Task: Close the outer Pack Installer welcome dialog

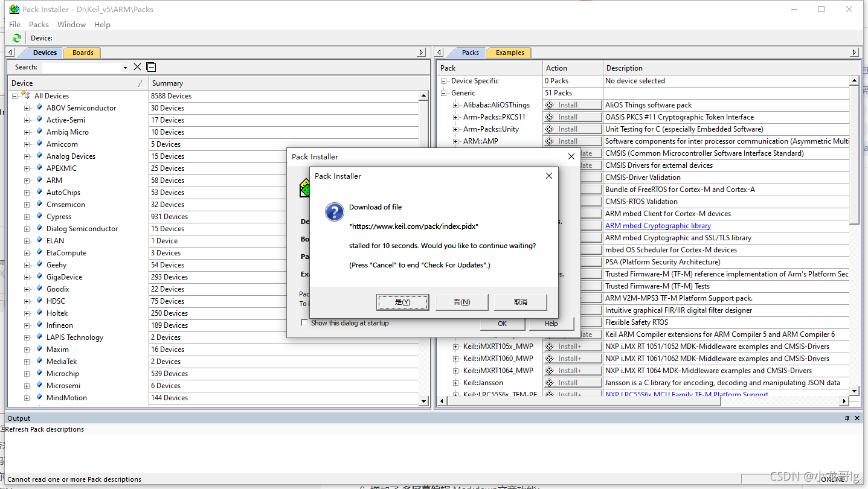Action: [x=571, y=156]
